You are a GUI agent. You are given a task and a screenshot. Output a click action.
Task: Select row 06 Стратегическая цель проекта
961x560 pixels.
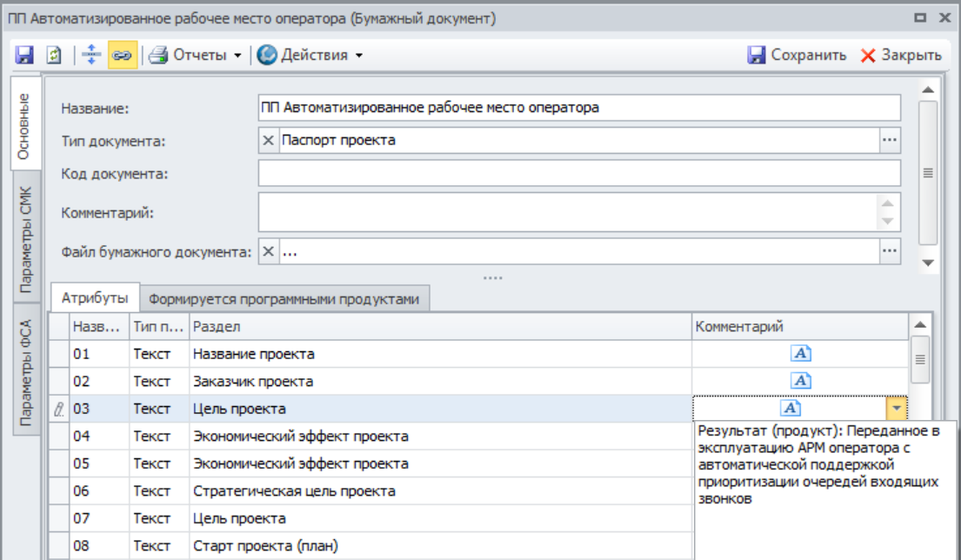[294, 491]
